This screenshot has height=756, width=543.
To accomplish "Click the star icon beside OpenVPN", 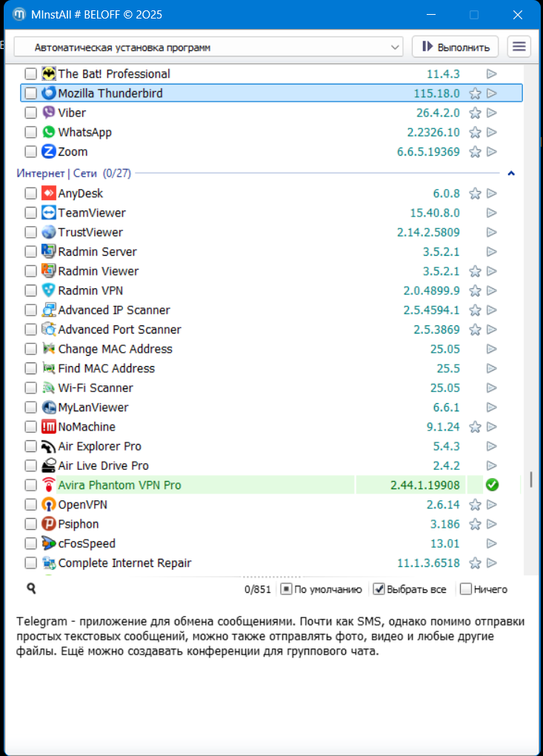I will click(x=476, y=505).
